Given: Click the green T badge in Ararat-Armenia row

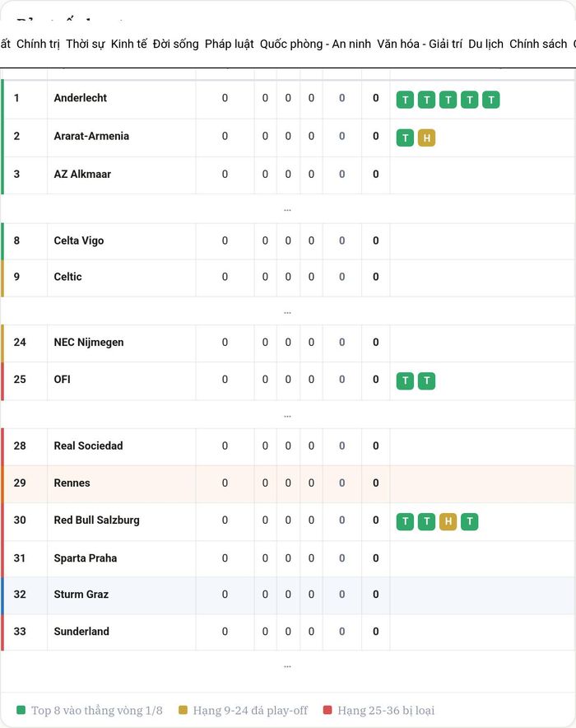Looking at the screenshot, I should (x=405, y=138).
